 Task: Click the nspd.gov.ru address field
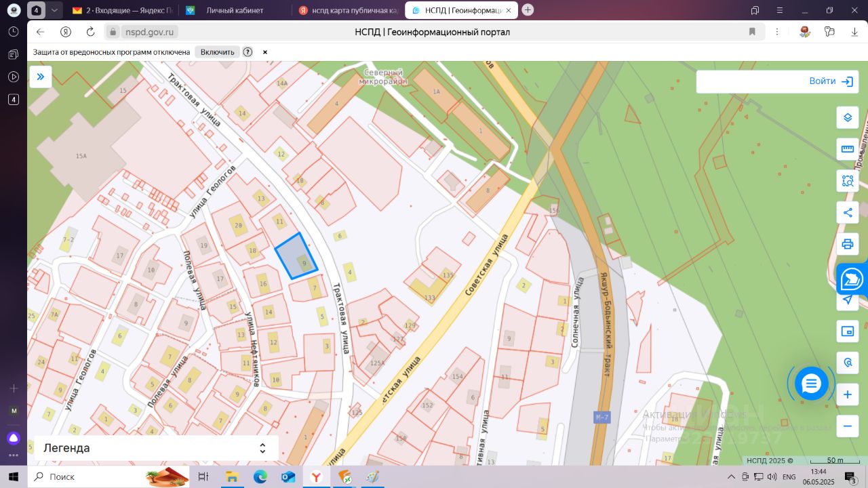tap(150, 32)
